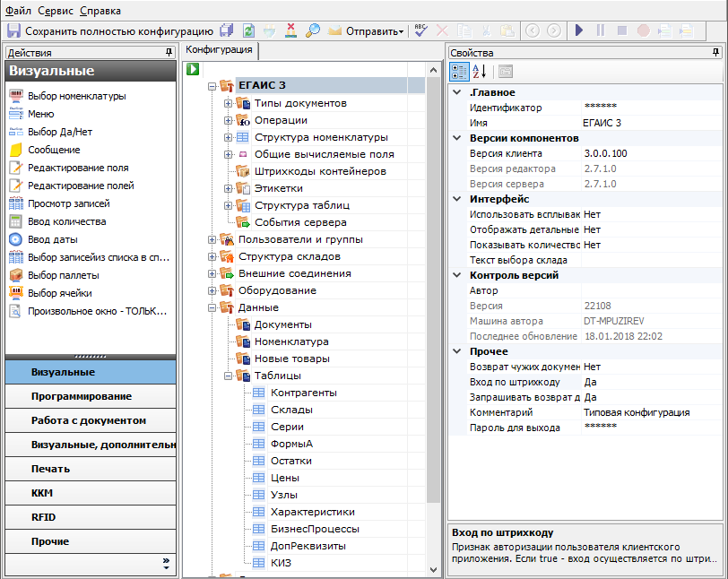Open the Прочие actions group

point(91,541)
